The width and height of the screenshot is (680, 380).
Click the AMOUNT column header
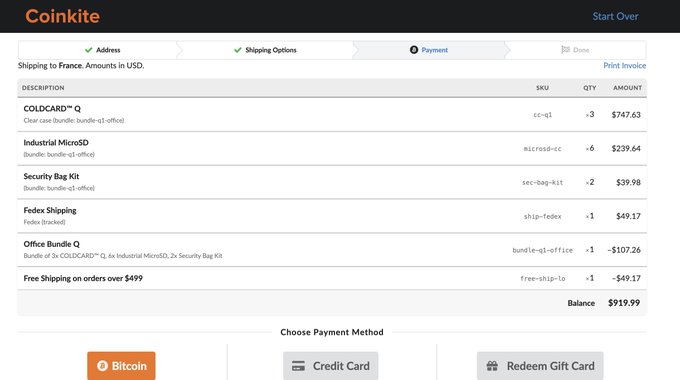(628, 88)
